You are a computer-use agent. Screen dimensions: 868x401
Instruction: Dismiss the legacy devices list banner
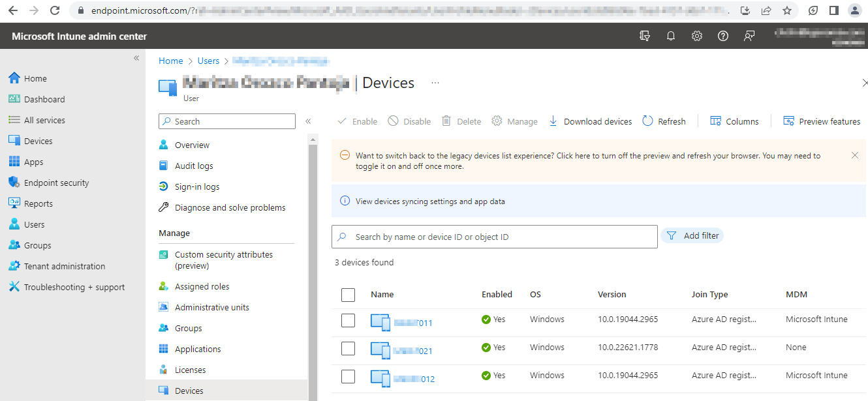point(855,155)
